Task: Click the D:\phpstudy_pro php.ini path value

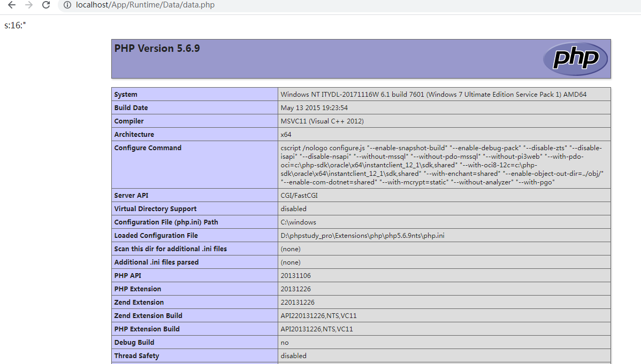Action: click(x=362, y=235)
